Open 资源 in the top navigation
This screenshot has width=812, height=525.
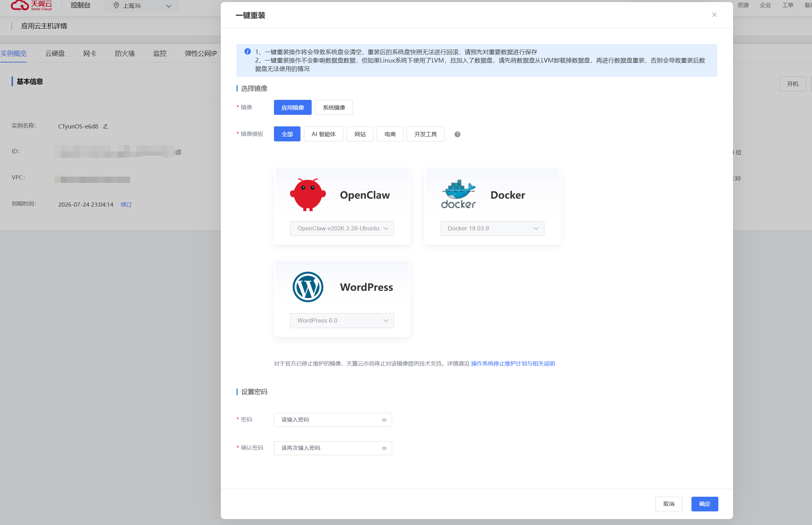(x=743, y=5)
